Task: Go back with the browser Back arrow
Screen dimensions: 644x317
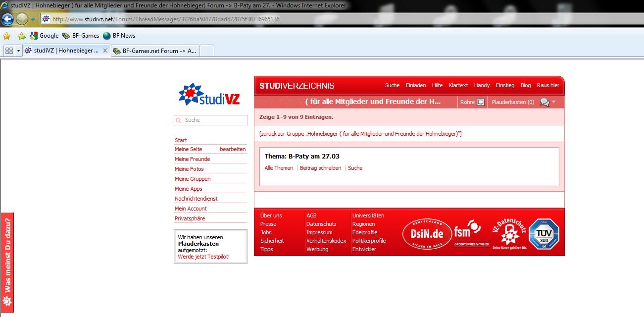Action: point(7,19)
